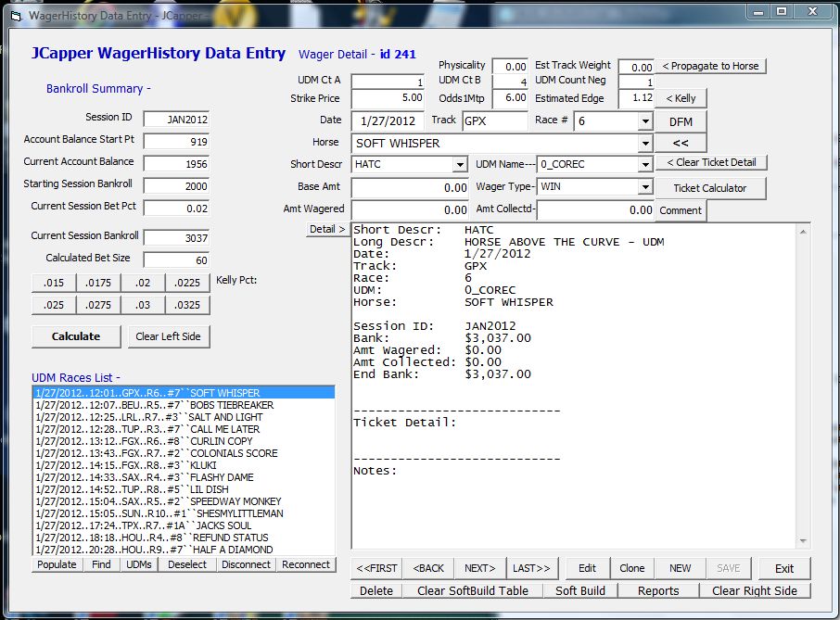Click the Date input field
This screenshot has height=620, width=840.
coord(388,121)
